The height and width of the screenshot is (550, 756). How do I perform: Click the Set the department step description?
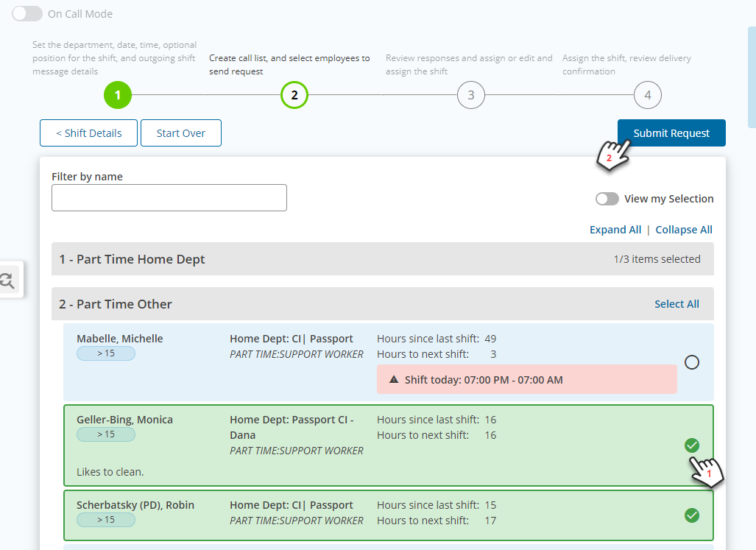pos(114,58)
